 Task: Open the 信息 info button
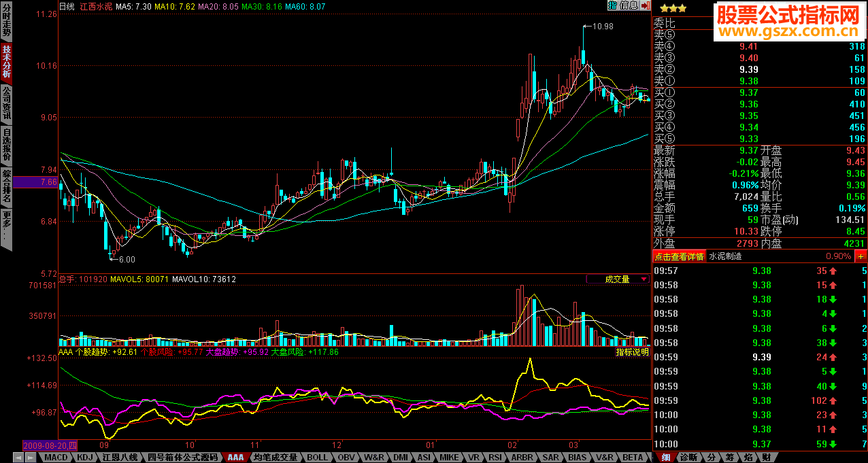[629, 5]
